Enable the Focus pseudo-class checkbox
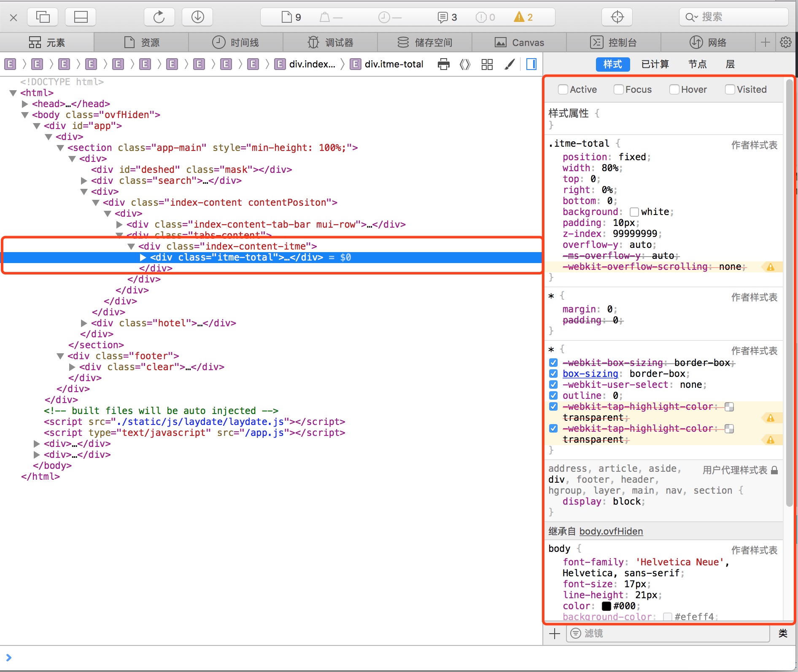This screenshot has height=672, width=798. (618, 89)
